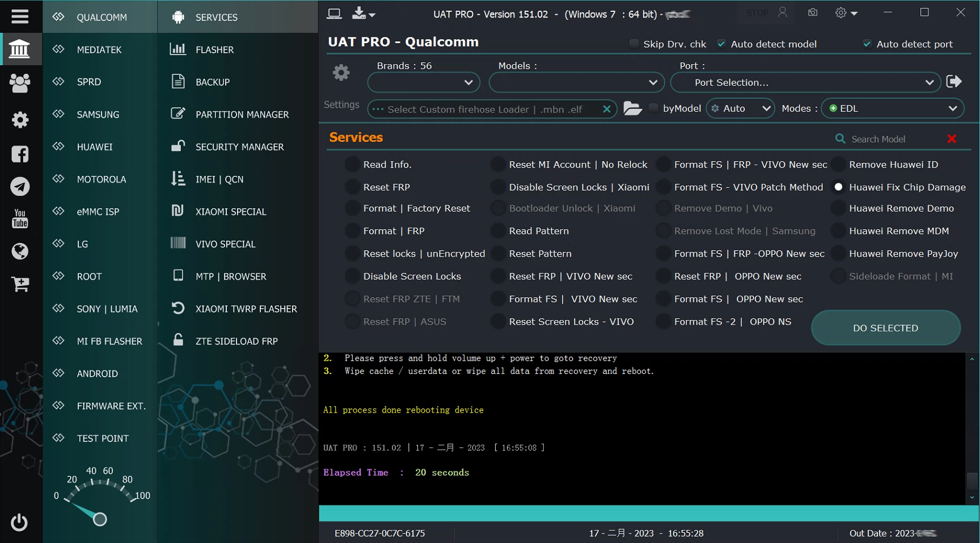
Task: Click the screenshot camera icon
Action: (x=813, y=12)
